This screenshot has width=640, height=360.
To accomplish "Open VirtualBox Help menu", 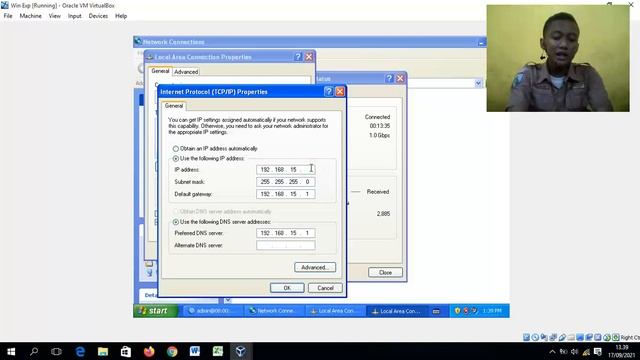I will coord(121,16).
